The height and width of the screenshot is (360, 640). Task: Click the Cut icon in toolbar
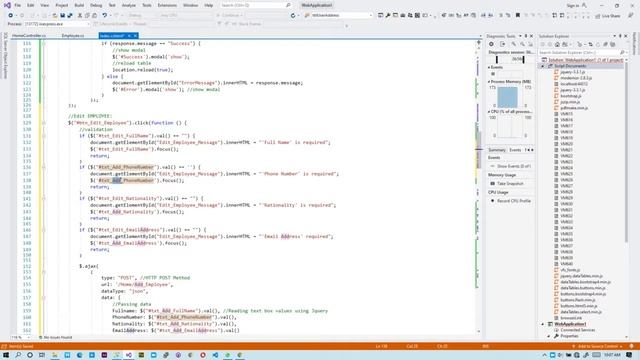pos(80,16)
